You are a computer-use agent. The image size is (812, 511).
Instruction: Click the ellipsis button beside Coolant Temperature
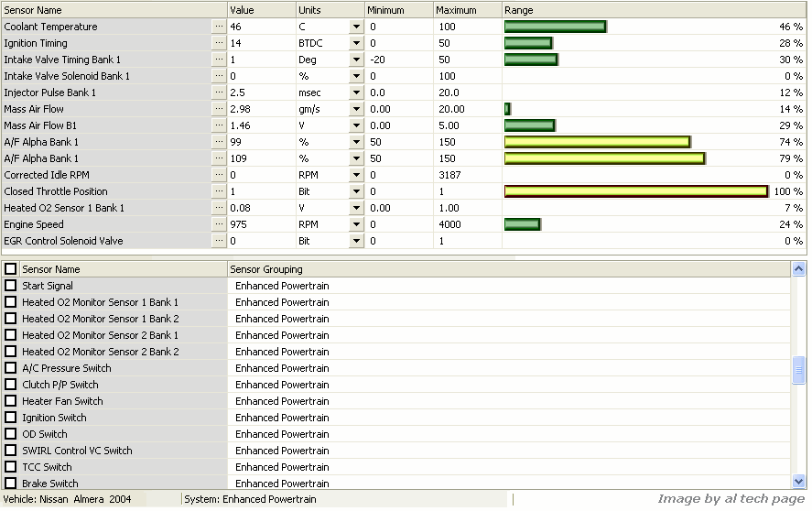point(218,27)
